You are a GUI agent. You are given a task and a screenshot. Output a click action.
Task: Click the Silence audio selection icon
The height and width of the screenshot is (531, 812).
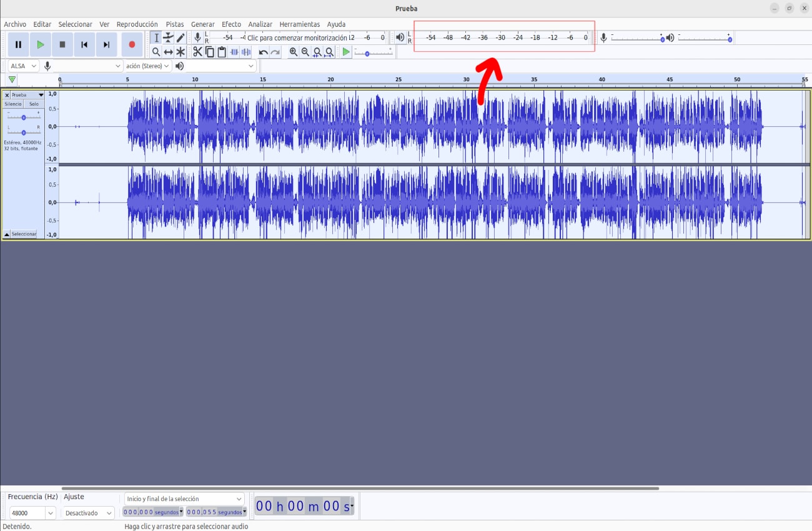coord(246,52)
